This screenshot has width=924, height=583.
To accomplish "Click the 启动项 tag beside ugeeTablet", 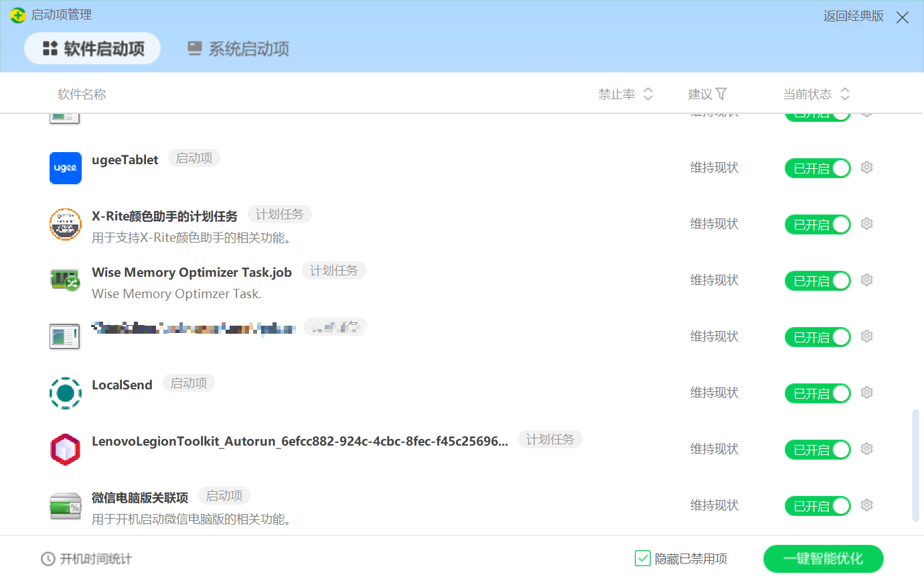I will [x=194, y=158].
